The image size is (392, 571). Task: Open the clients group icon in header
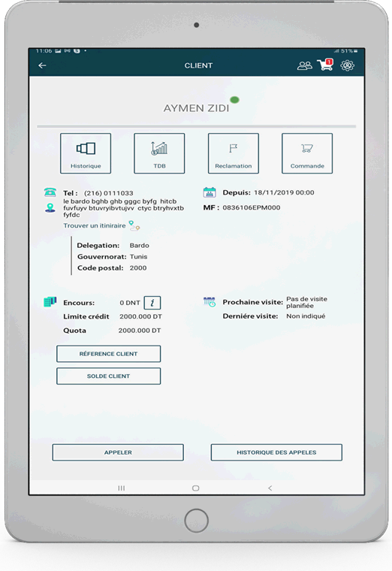pyautogui.click(x=305, y=65)
